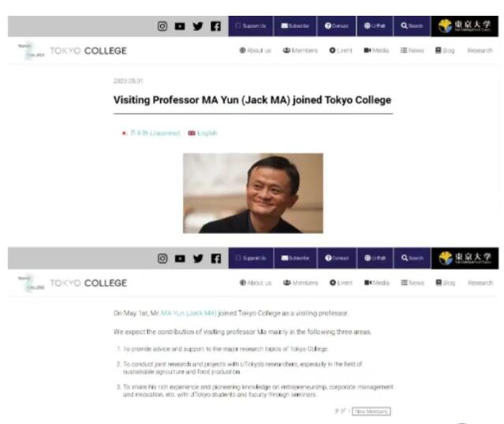Screen dimensions: 504x424
Task: Click Facebook icon in the lower header
Action: 215,258
